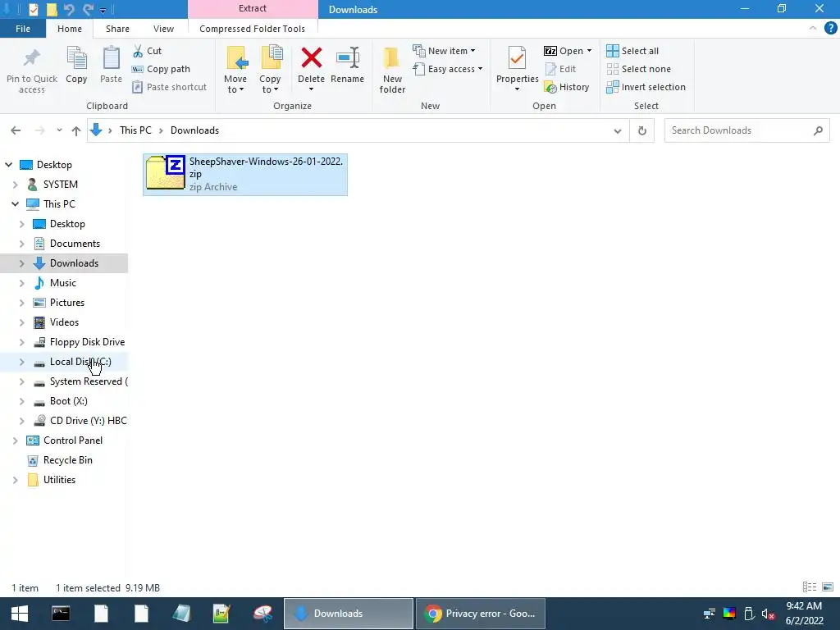Open file History
This screenshot has height=630, width=840.
tap(566, 87)
